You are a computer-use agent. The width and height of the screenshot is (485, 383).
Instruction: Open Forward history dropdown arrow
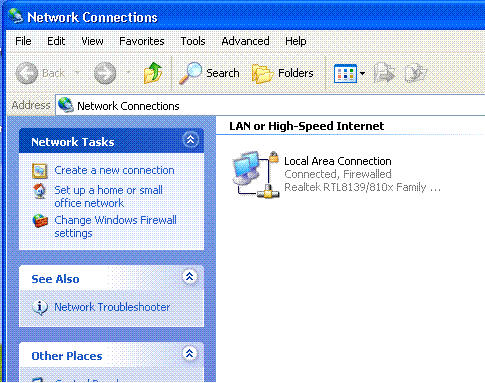(129, 72)
